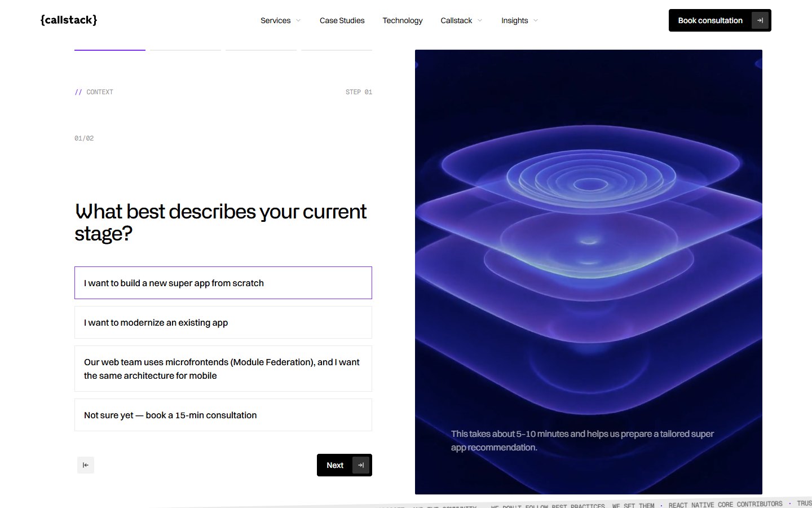The height and width of the screenshot is (508, 812).
Task: Click the back arrow icon below the options
Action: (x=86, y=465)
